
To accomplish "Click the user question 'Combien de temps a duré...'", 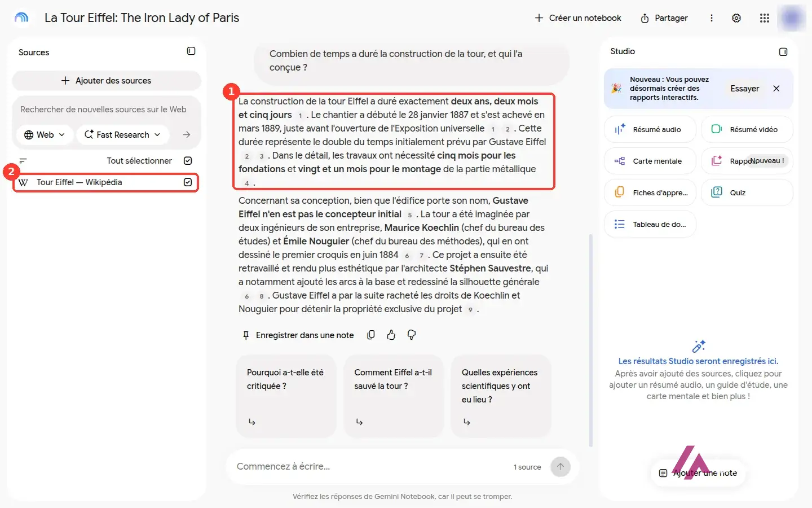I will [x=411, y=61].
